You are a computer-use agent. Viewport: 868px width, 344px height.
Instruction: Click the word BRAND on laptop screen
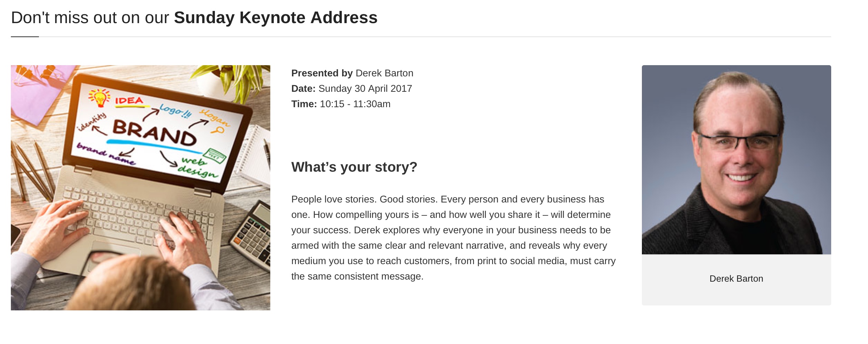click(x=154, y=133)
